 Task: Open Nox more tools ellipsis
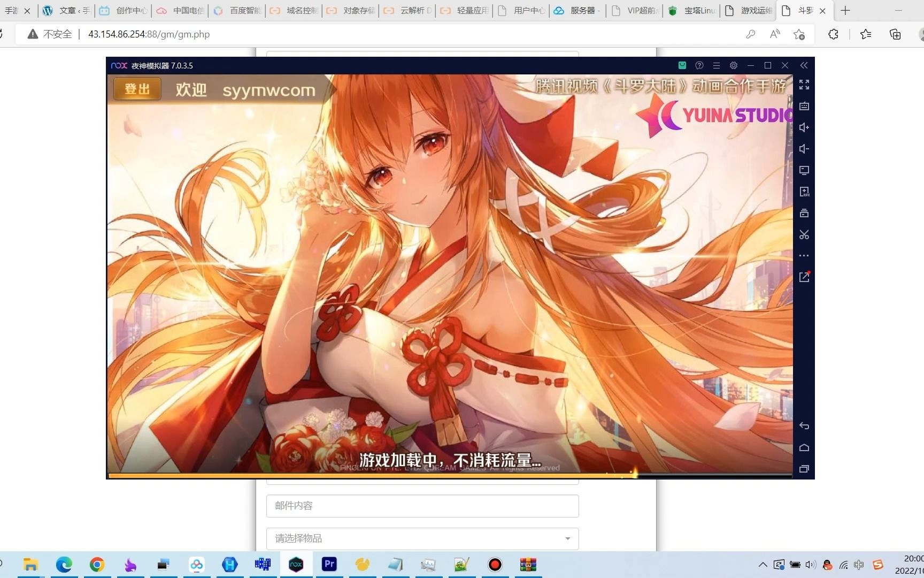(804, 256)
